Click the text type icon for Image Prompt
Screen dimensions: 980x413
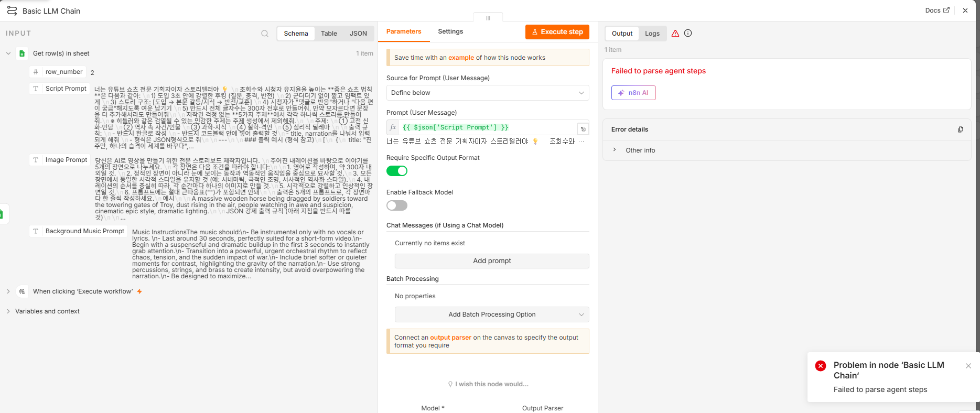click(36, 160)
